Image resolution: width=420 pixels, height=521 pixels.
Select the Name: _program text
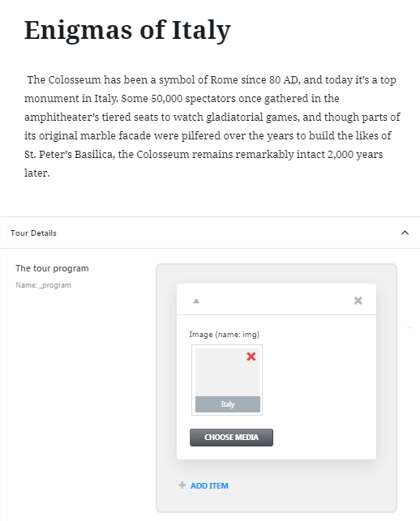pyautogui.click(x=43, y=285)
